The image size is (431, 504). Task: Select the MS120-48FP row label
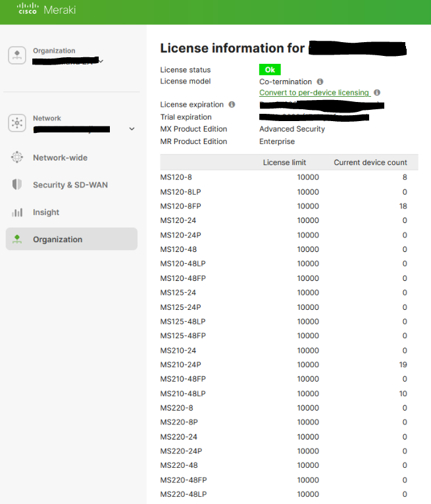coord(183,278)
